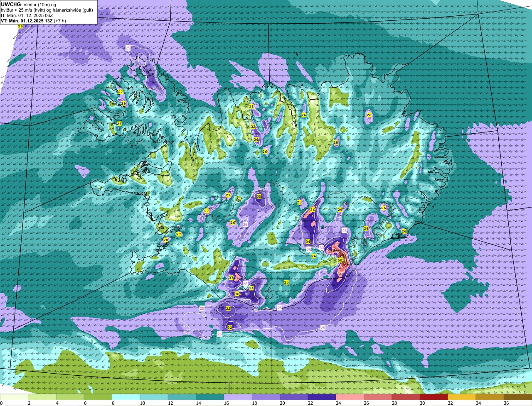Click the legend tick label 32
This screenshot has height=406, width=532.
(450, 403)
